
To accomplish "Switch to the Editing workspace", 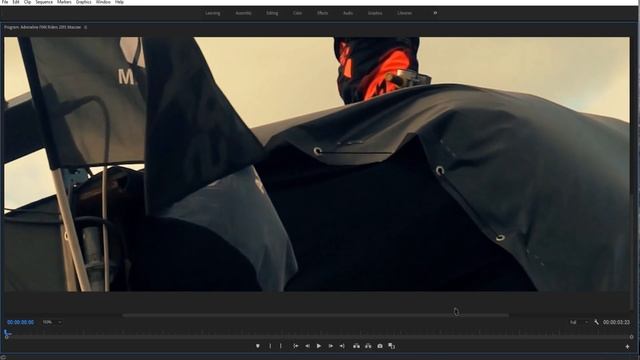I will point(272,13).
